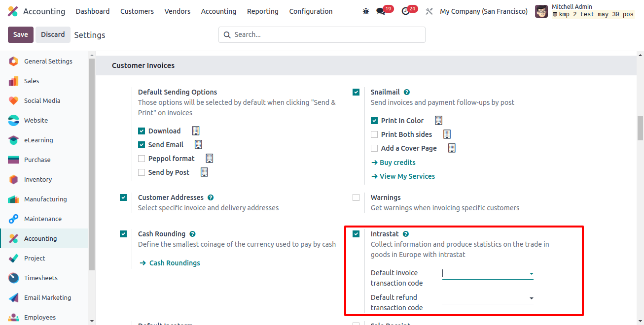
Task: Click the company building icon beside Send by Post
Action: [x=204, y=172]
